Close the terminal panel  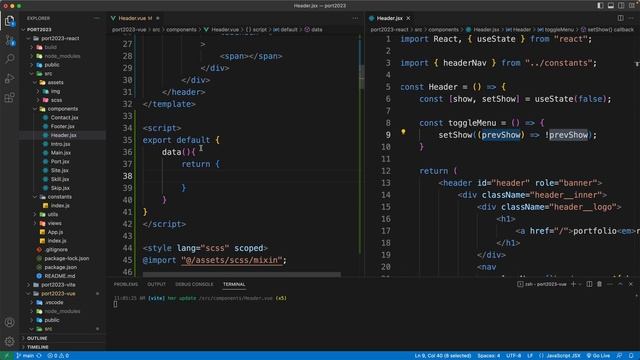pos(631,284)
